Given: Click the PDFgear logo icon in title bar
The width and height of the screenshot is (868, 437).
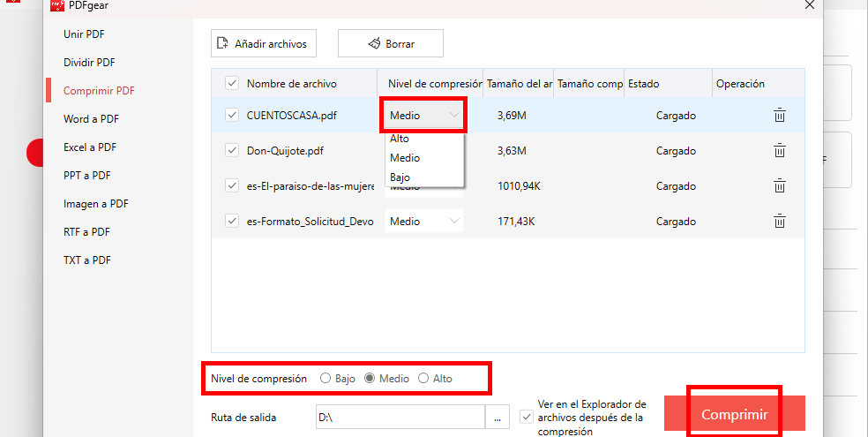Looking at the screenshot, I should [57, 5].
